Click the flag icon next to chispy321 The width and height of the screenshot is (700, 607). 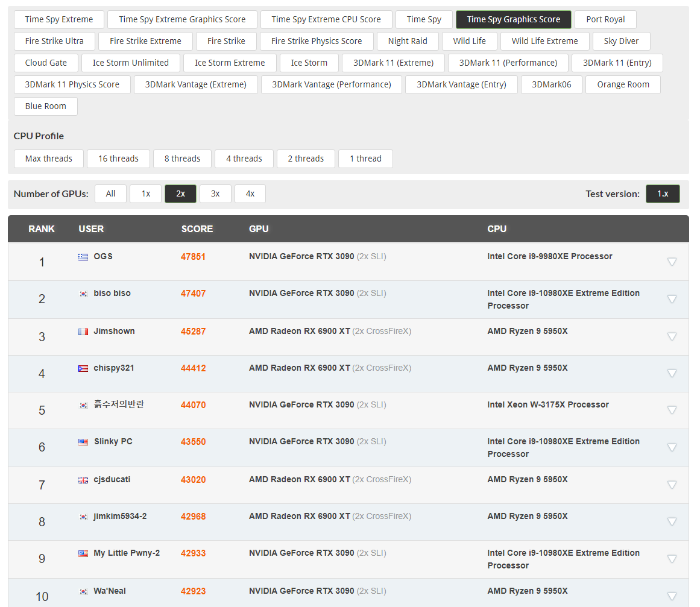[83, 368]
